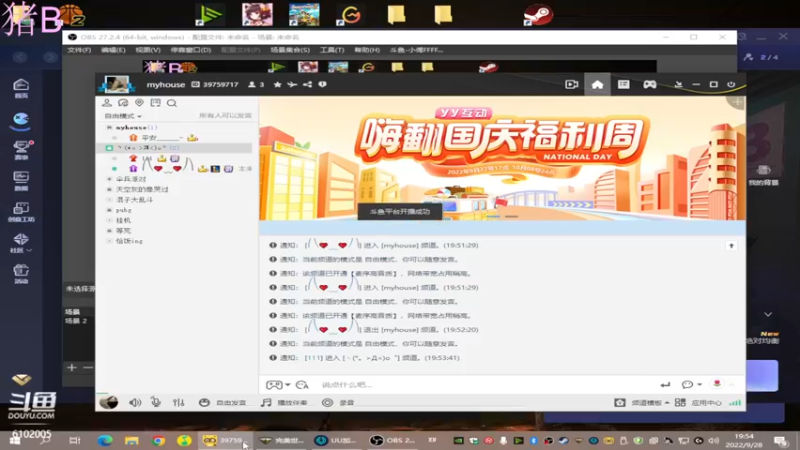This screenshot has height=450, width=800.
Task: Open the video camera icon in YY title bar
Action: tap(571, 84)
